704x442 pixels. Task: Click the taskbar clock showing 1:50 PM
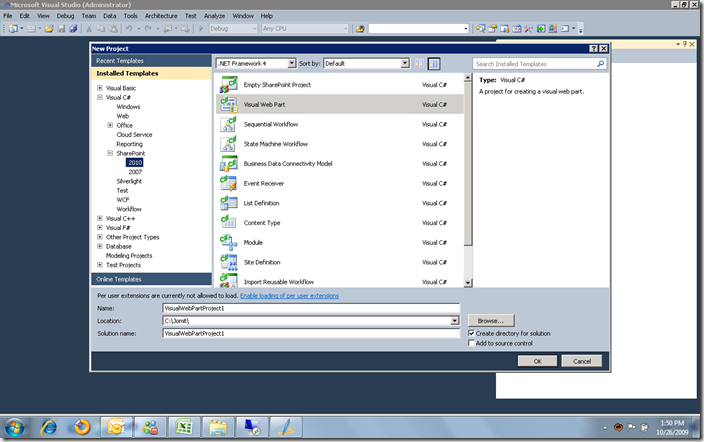tap(672, 427)
